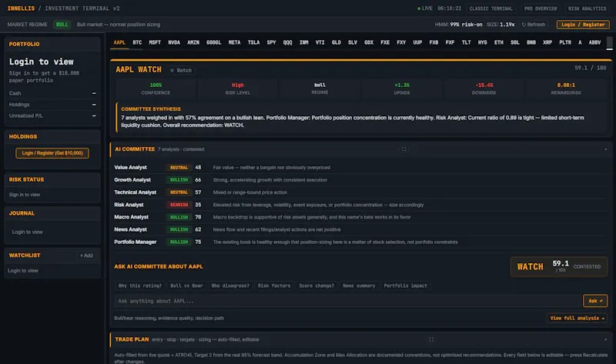
Task: Click the ticker tabs scrollbar handle
Action: click(x=609, y=43)
